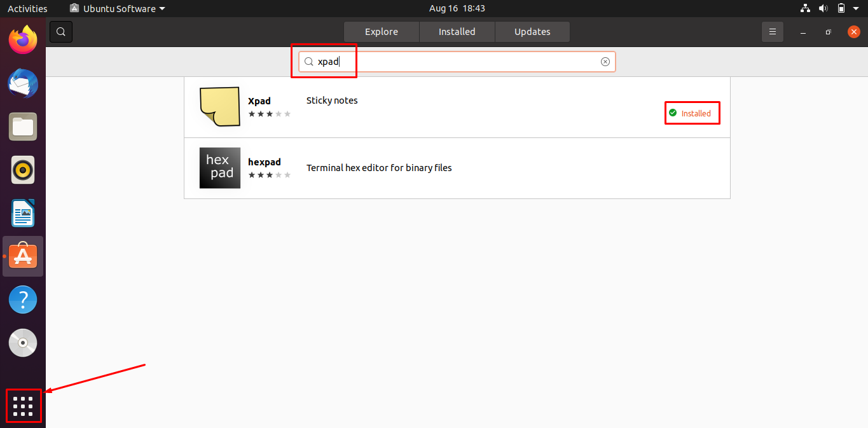Launch Thunderbird Mail from the dock
Image resolution: width=868 pixels, height=428 pixels.
(x=23, y=83)
